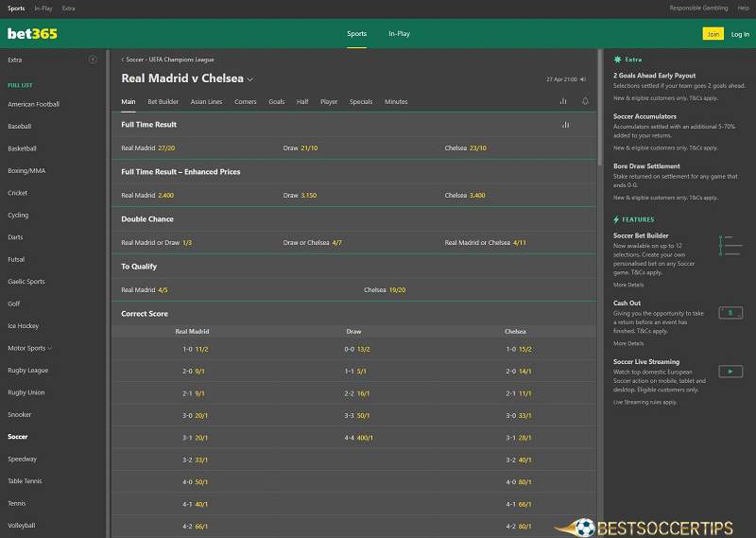Viewport: 756px width, 538px height.
Task: Select the Main tab
Action: point(129,102)
